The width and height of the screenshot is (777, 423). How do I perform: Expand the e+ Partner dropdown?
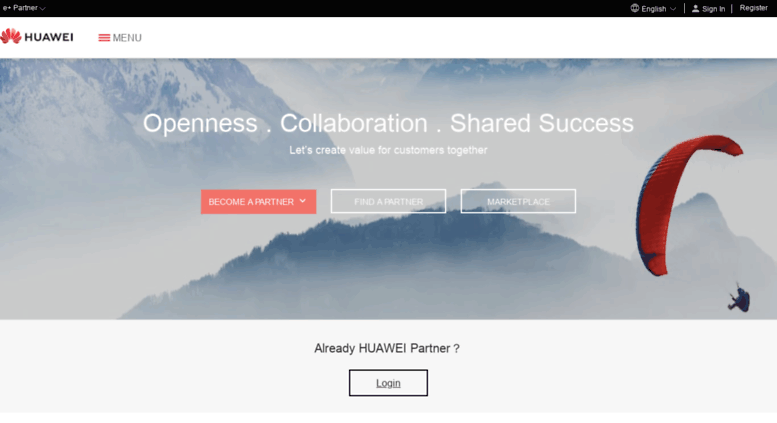point(24,8)
